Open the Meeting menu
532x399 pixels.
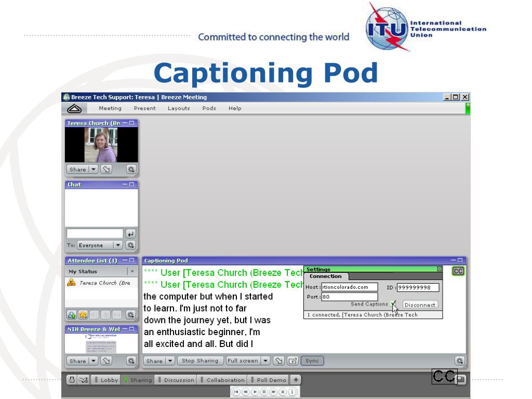pos(110,108)
